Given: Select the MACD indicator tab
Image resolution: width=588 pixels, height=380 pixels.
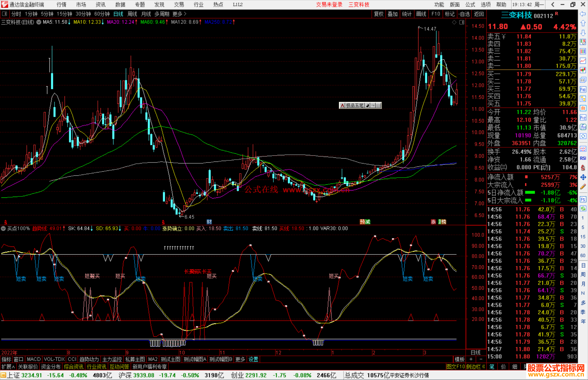Looking at the screenshot, I should tap(34, 359).
